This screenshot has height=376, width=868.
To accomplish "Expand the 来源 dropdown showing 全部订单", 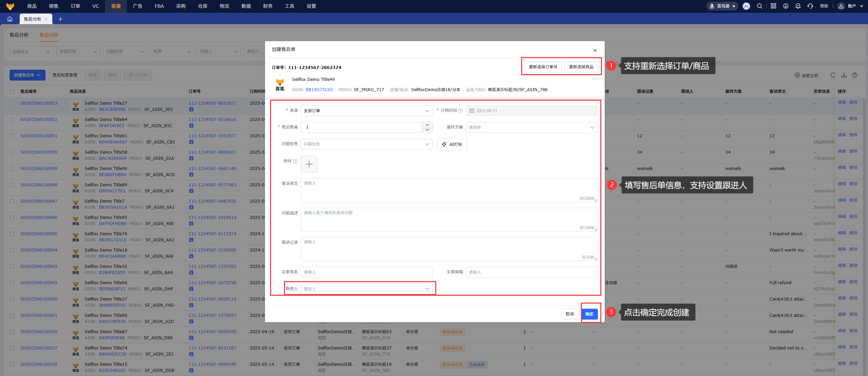I will 366,111.
